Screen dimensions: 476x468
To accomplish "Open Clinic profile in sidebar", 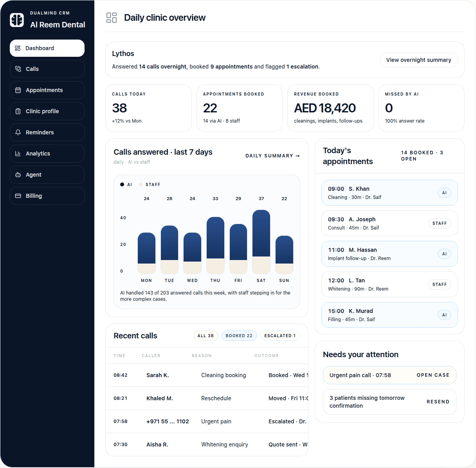I will coord(47,111).
